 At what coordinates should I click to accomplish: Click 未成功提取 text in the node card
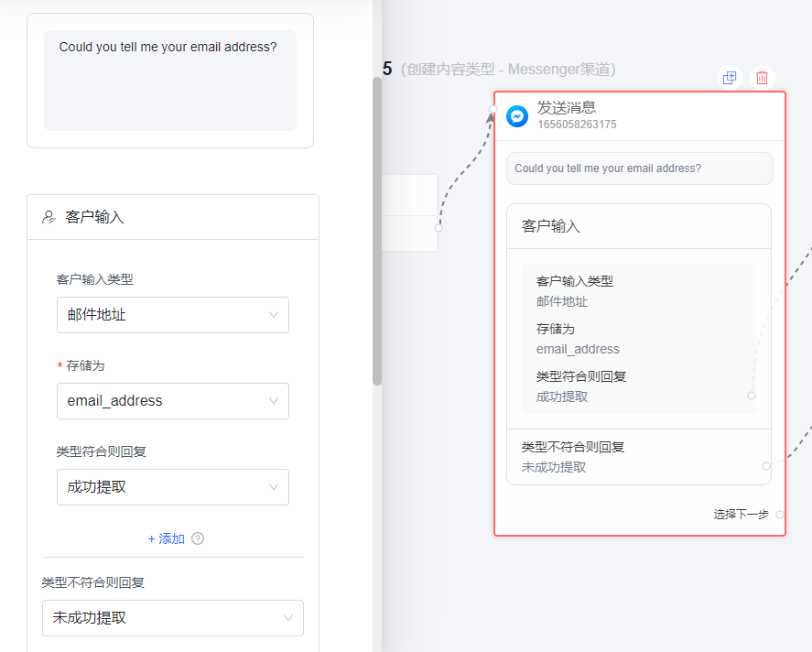pyautogui.click(x=554, y=467)
